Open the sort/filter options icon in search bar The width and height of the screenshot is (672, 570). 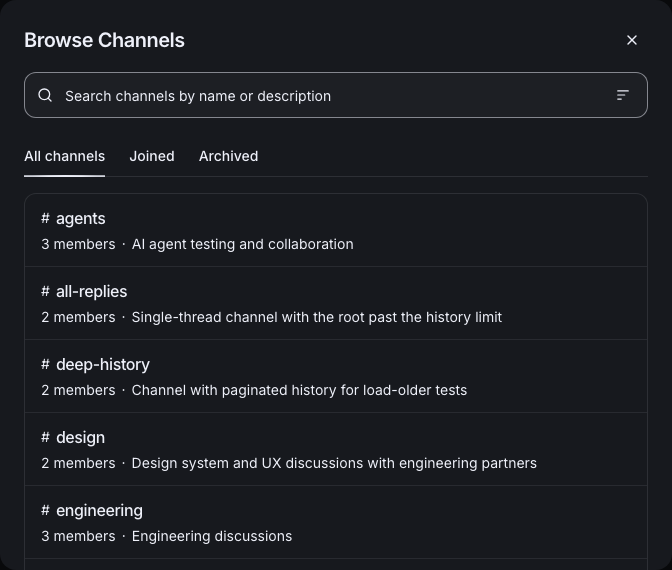(x=622, y=95)
